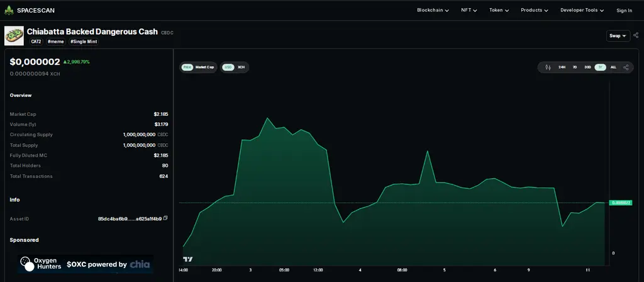
Task: Click the Total Supply value
Action: [x=145, y=145]
